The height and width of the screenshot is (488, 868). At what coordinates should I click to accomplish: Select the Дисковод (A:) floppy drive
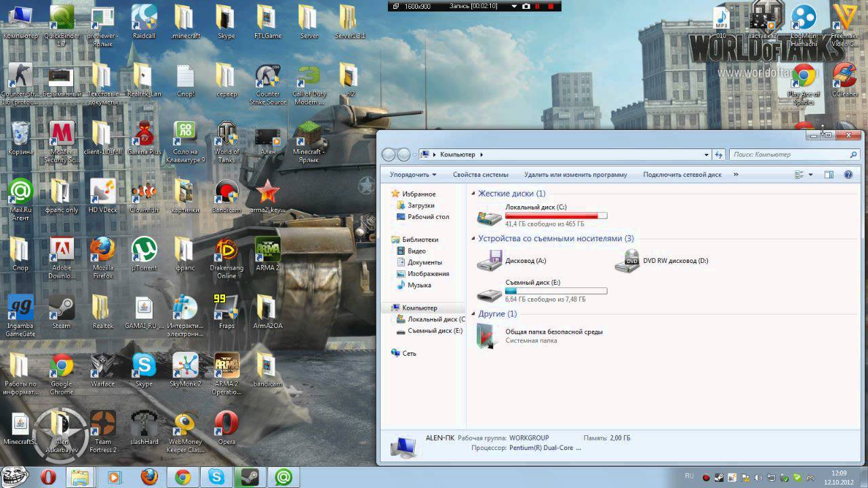512,261
